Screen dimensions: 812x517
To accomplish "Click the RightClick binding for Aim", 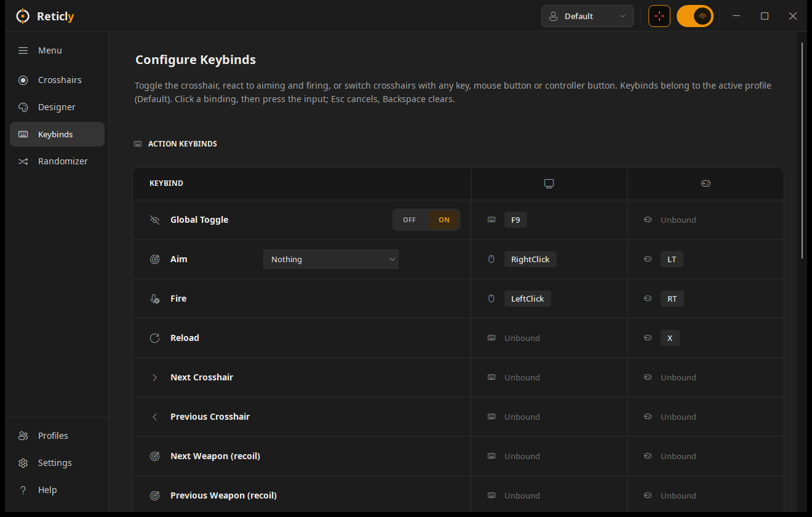I will click(x=530, y=259).
